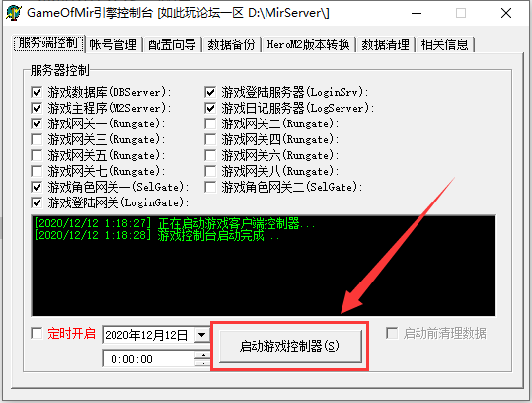This screenshot has height=403, width=532.
Task: Enable 游戏角色网关二 (SelGate) checkbox
Action: (210, 187)
